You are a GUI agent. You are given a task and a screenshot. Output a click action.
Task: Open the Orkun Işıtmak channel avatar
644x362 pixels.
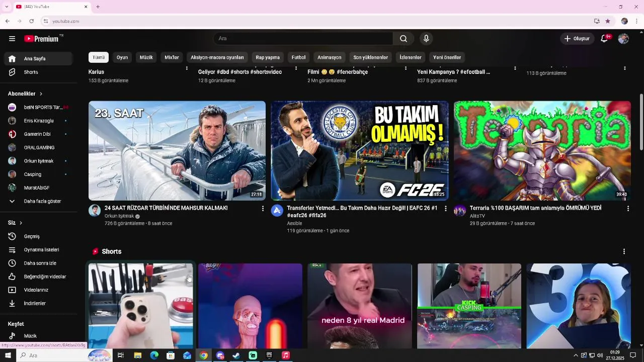(95, 210)
